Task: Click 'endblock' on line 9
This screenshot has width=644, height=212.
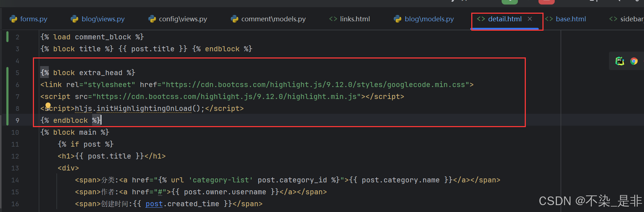Action: [x=70, y=121]
